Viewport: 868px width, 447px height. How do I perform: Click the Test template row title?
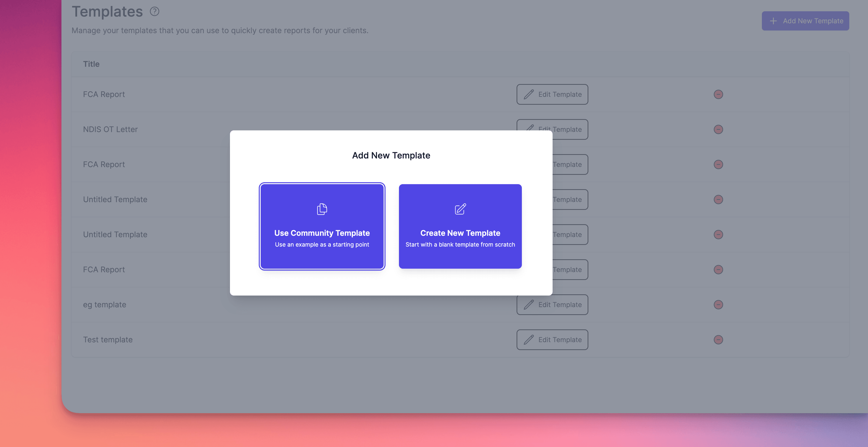point(108,340)
